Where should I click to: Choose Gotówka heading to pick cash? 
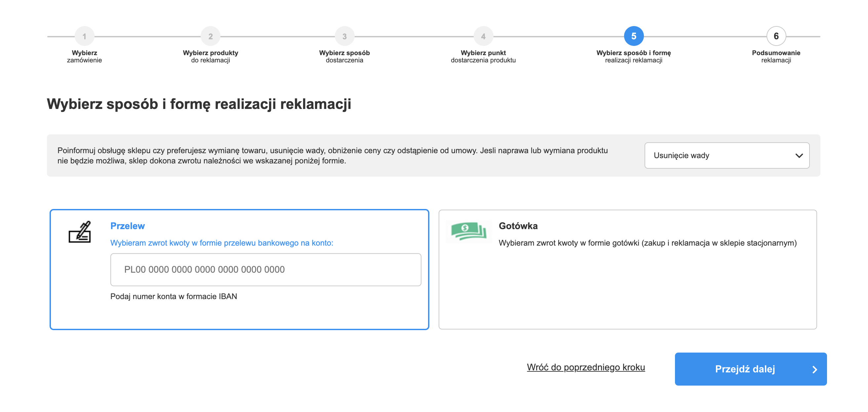click(x=518, y=226)
